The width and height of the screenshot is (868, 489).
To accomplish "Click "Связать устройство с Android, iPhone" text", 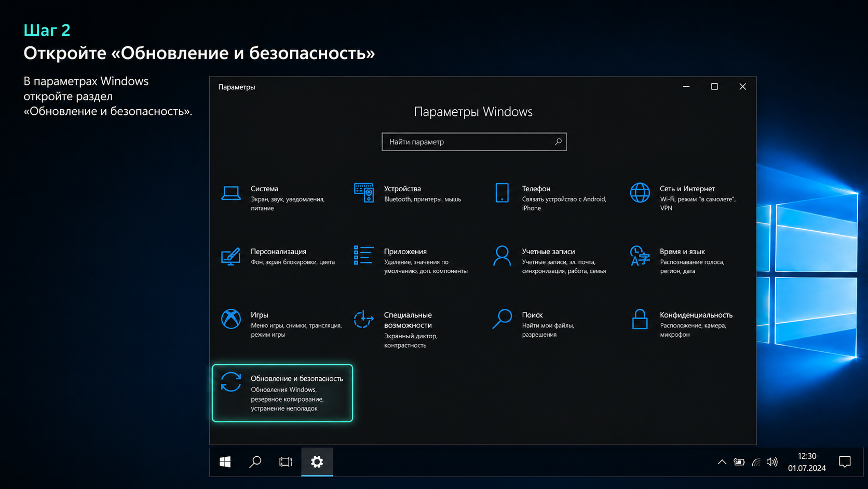I will click(564, 204).
